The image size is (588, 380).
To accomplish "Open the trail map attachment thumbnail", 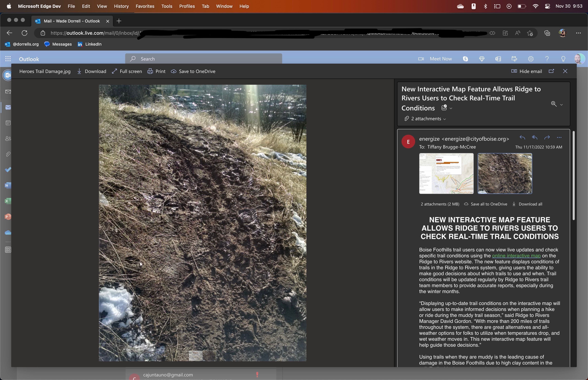I will (446, 174).
